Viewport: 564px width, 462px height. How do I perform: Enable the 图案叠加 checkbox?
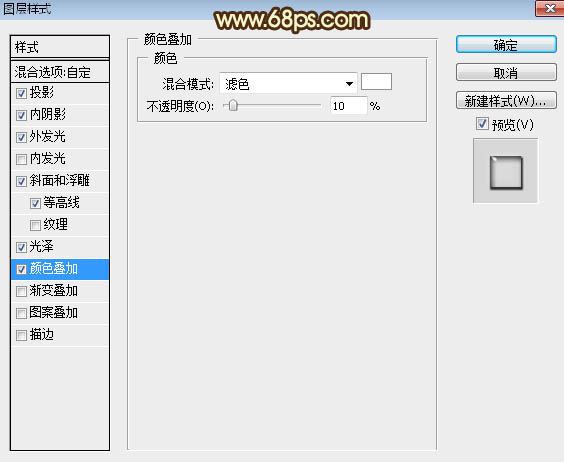[x=21, y=313]
